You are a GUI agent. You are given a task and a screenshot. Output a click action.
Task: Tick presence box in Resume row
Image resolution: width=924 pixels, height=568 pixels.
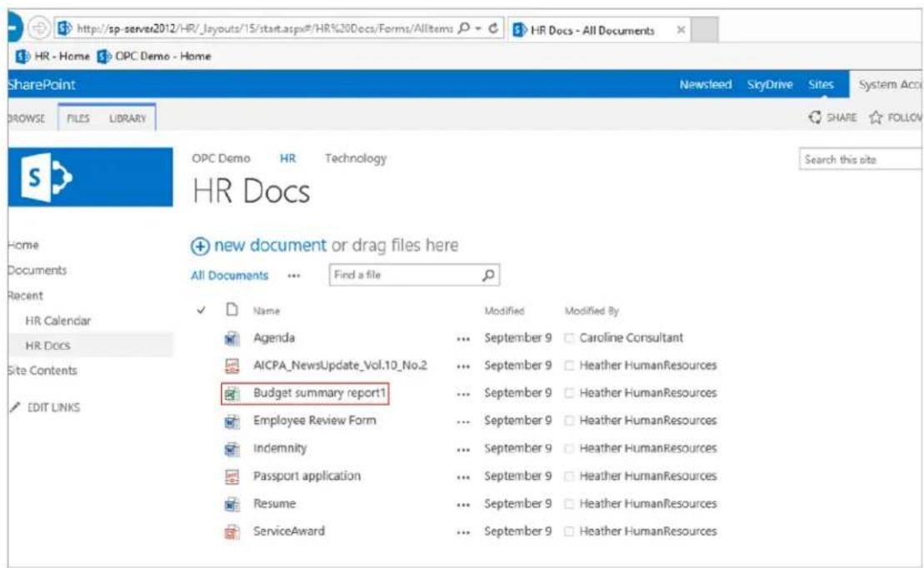[569, 505]
